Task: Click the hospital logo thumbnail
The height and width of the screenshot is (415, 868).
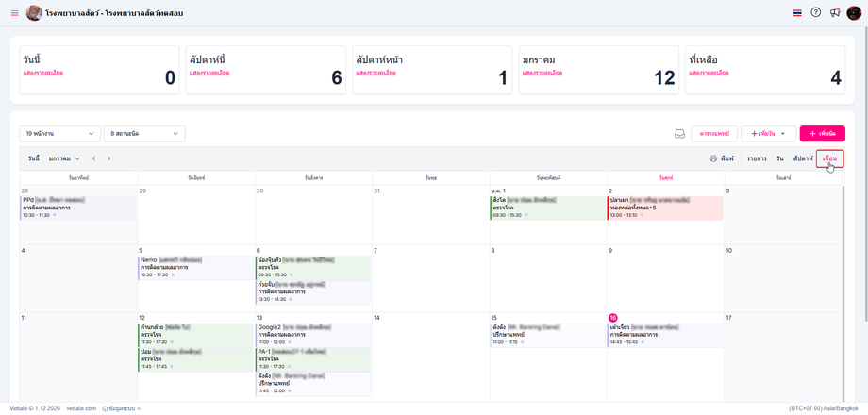Action: (x=35, y=13)
